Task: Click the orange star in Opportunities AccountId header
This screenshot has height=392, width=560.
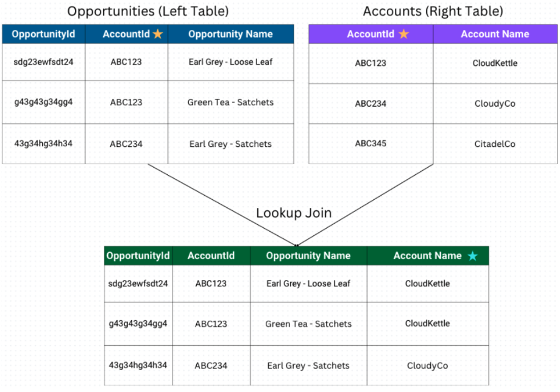Action: tap(158, 34)
